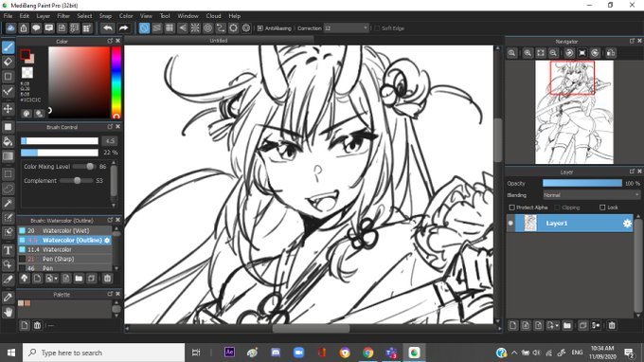
Task: Enable Protect Alpha checkbox
Action: pos(511,208)
